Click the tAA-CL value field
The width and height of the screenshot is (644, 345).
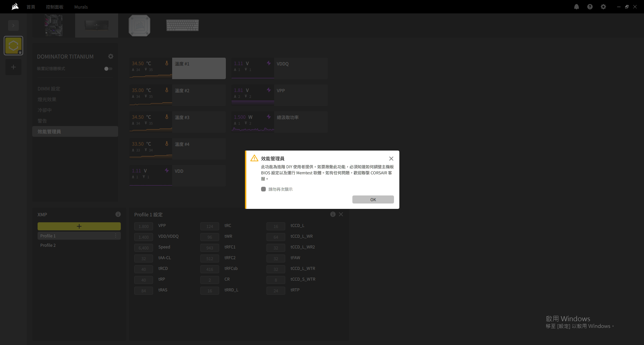click(x=144, y=258)
